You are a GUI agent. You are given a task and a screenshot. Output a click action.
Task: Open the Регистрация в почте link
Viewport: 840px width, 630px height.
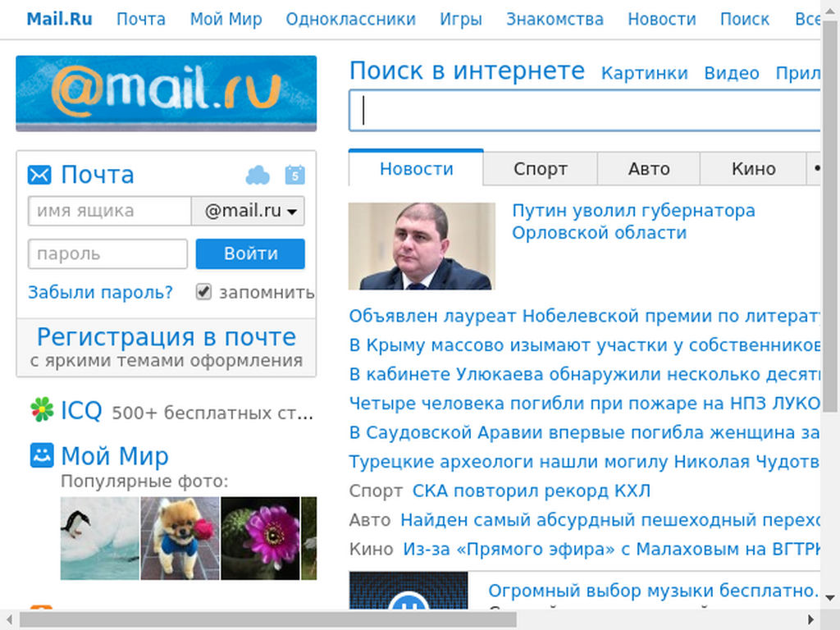click(x=166, y=337)
